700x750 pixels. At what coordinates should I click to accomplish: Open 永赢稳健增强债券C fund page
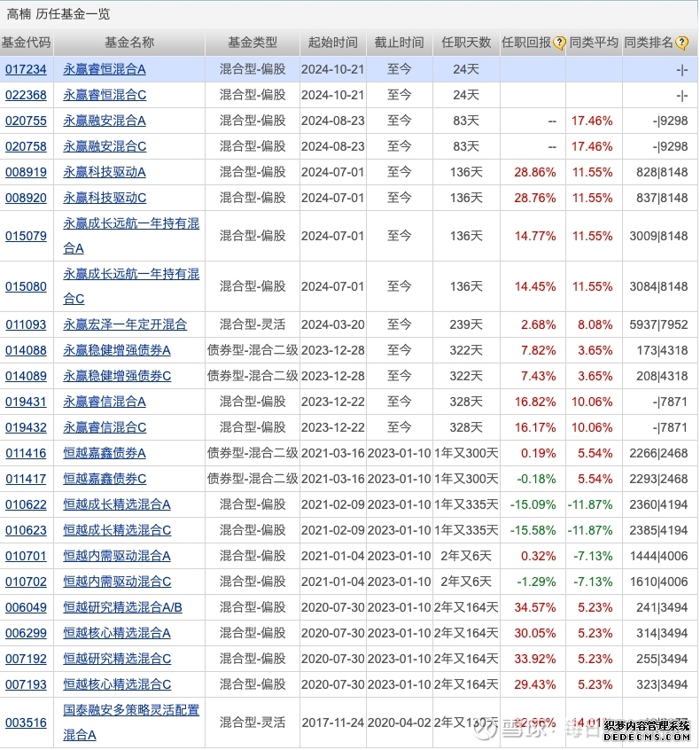[117, 377]
